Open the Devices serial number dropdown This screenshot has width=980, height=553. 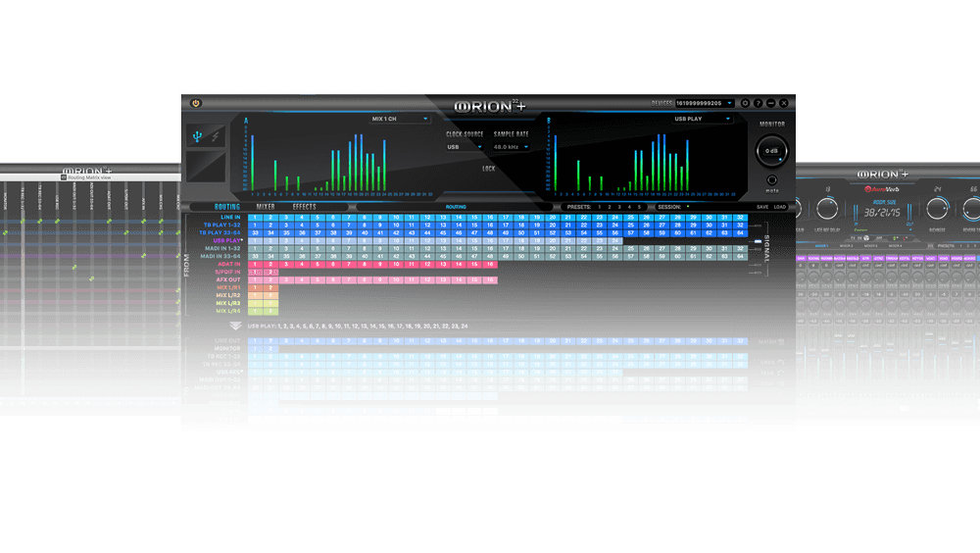(705, 103)
